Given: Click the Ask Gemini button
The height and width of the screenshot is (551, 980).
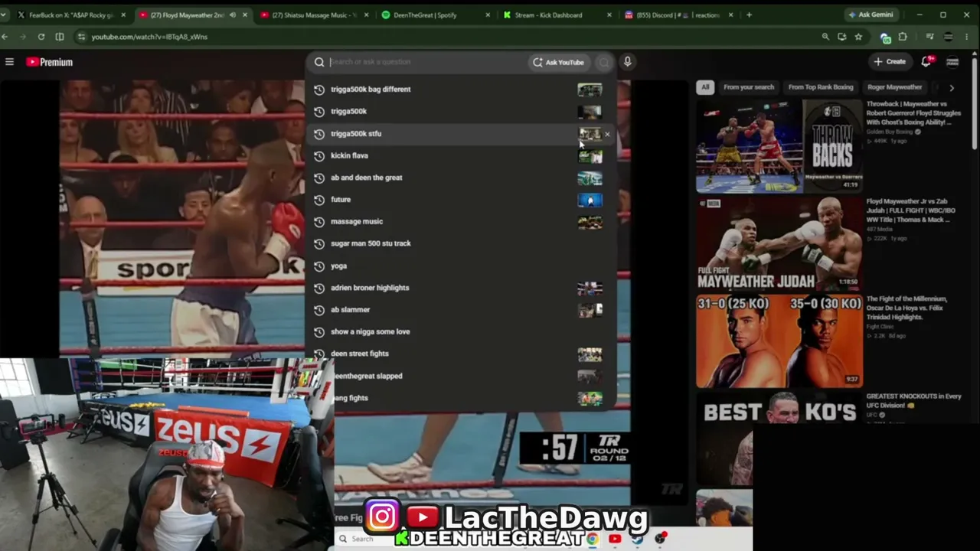Looking at the screenshot, I should tap(873, 15).
